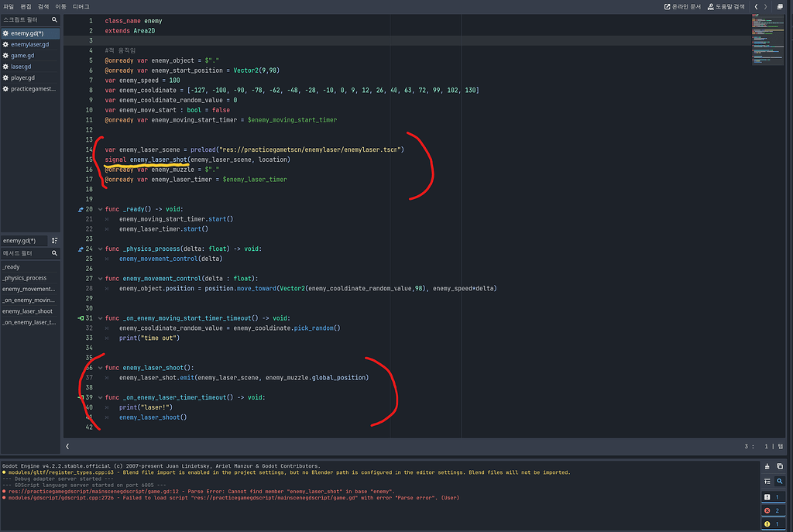Fold _on_enemy_laser_timer_timeout function
Screen dimensions: 793x532
click(100, 397)
